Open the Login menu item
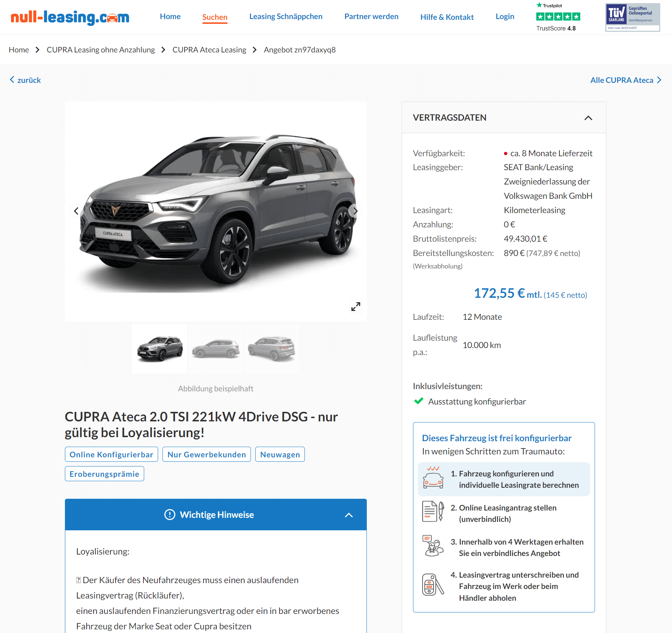Screen dimensions: 672x633 [x=505, y=17]
